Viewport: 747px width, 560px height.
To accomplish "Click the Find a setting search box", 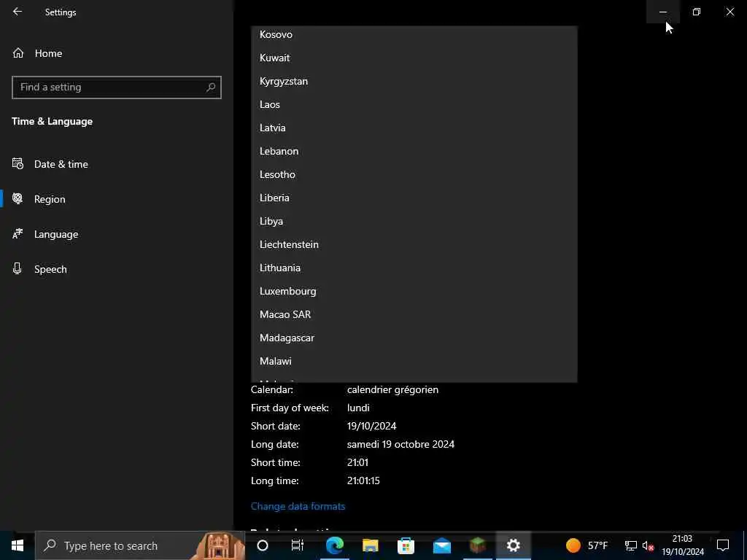I will coord(117,87).
